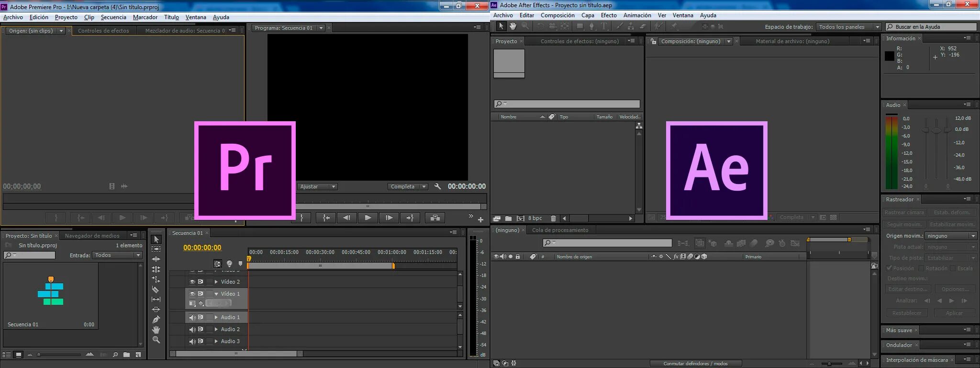
Task: Open the Entrada Todos dropdown
Action: click(117, 255)
